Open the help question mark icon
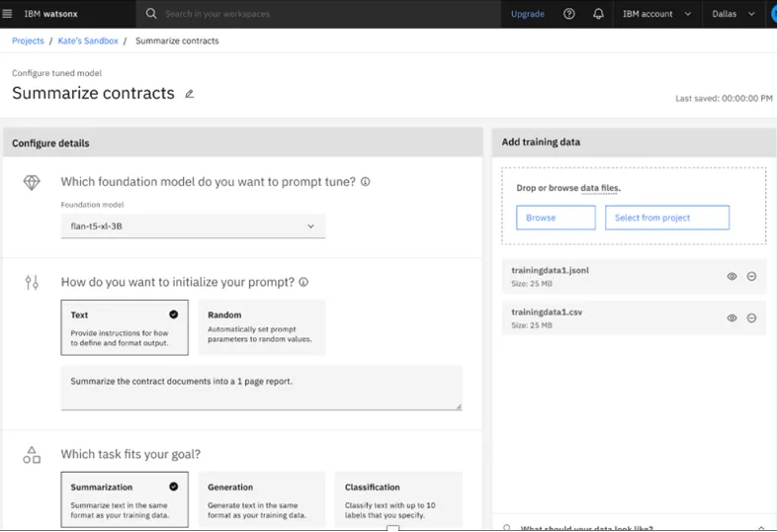 click(568, 14)
